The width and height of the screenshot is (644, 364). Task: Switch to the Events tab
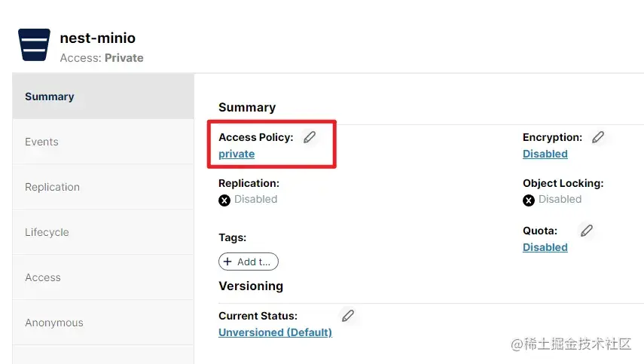pos(41,142)
